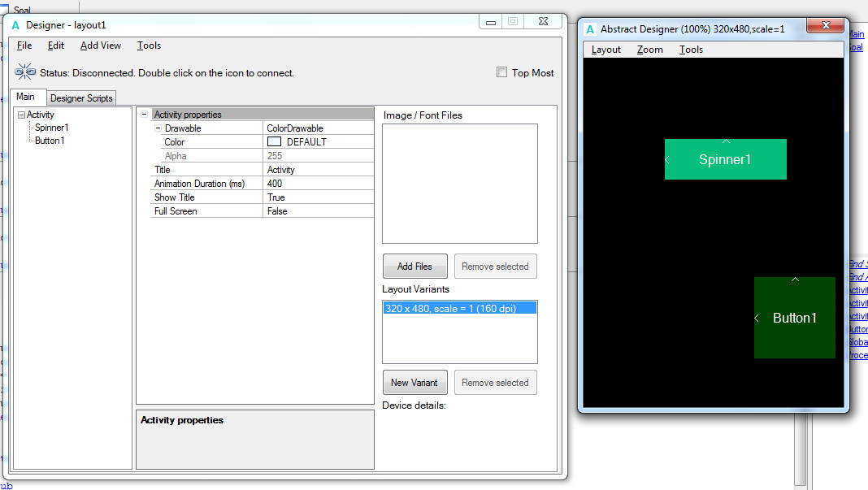Click the DEFAULT color swatch
Image resolution: width=868 pixels, height=490 pixels.
coord(275,142)
